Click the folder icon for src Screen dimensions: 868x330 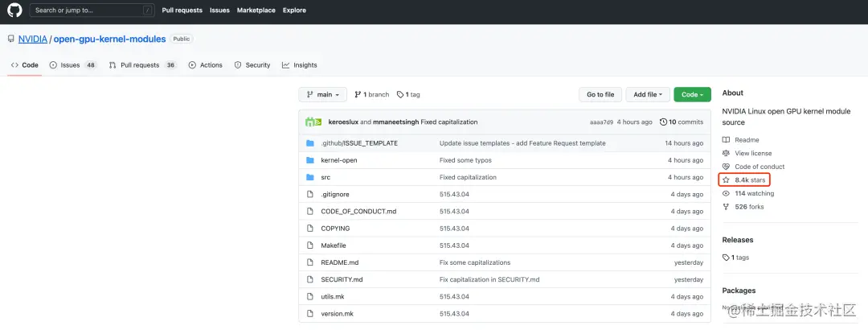coord(310,178)
